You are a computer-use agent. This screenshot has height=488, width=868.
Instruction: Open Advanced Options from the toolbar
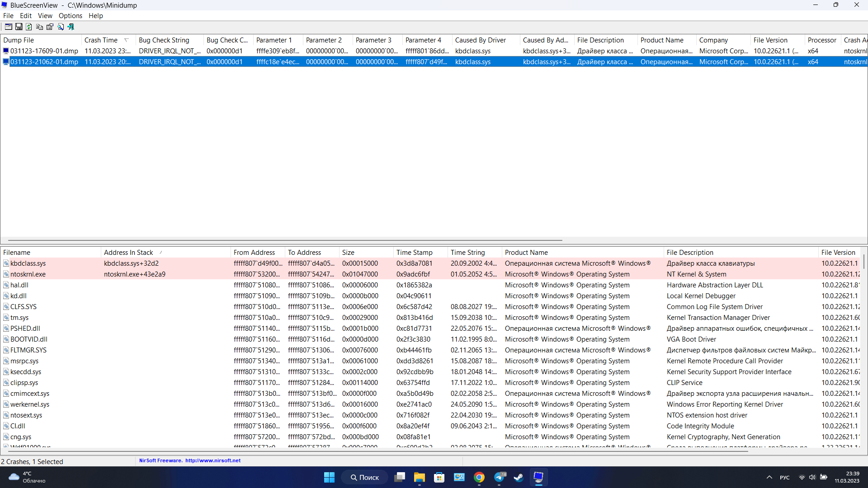point(9,27)
